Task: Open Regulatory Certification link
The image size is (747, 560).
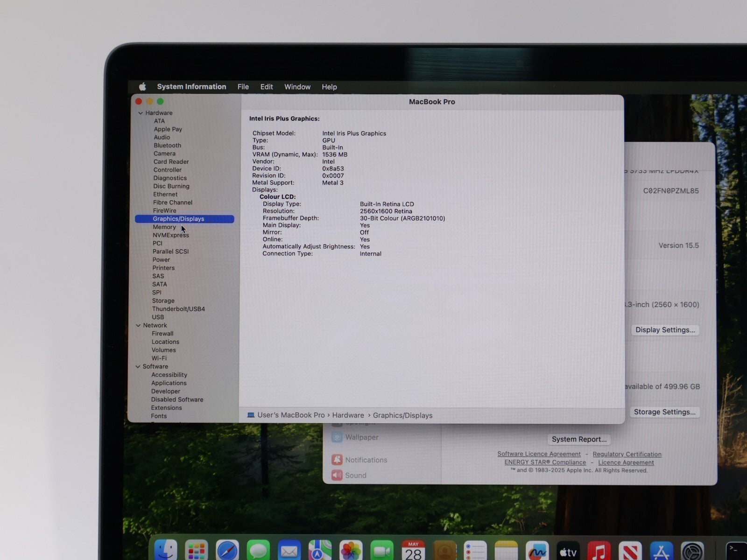Action: pyautogui.click(x=627, y=454)
